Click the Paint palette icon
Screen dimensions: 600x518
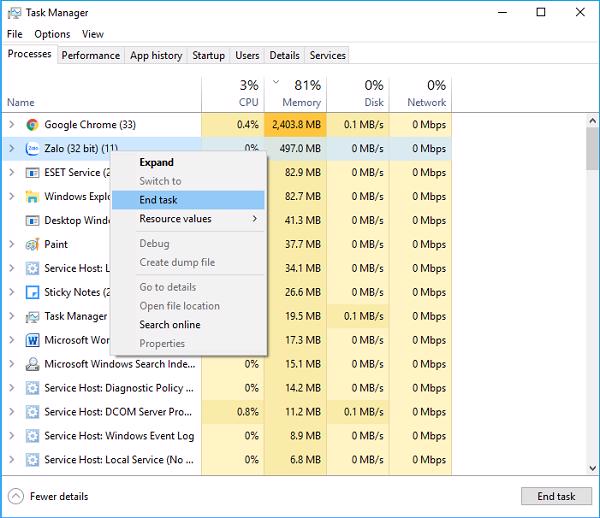(x=32, y=244)
